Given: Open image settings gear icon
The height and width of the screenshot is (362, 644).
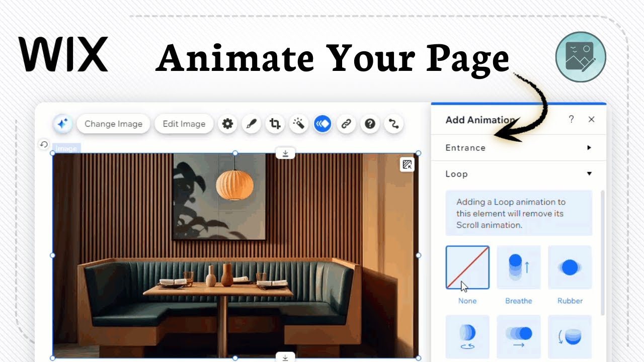Looking at the screenshot, I should [228, 124].
